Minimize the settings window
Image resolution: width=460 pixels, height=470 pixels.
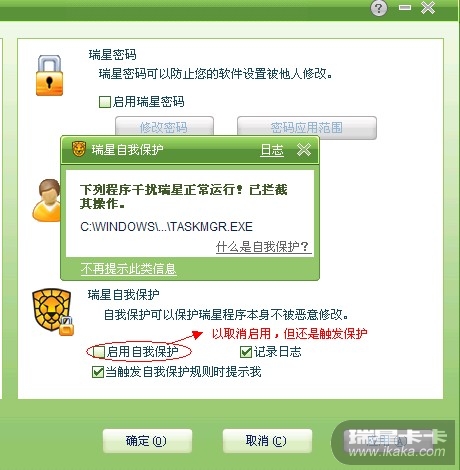coord(405,7)
